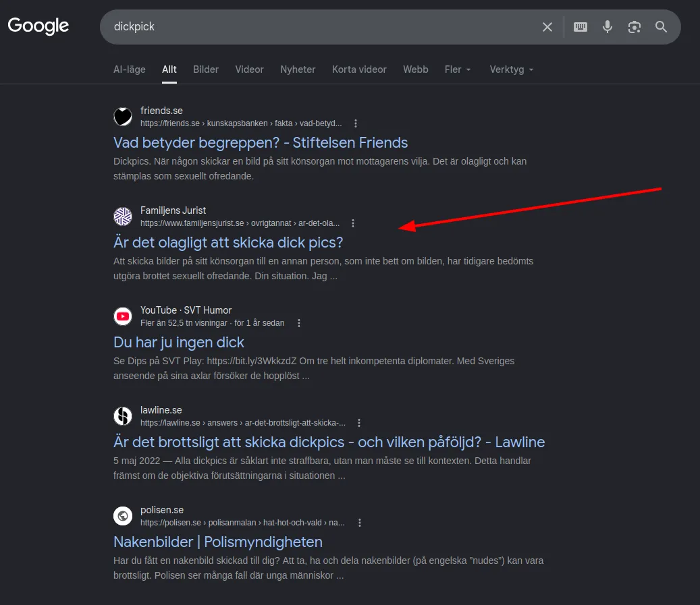Open the three-dot menu for friends.se result
Viewport: 700px width, 605px height.
(x=355, y=123)
